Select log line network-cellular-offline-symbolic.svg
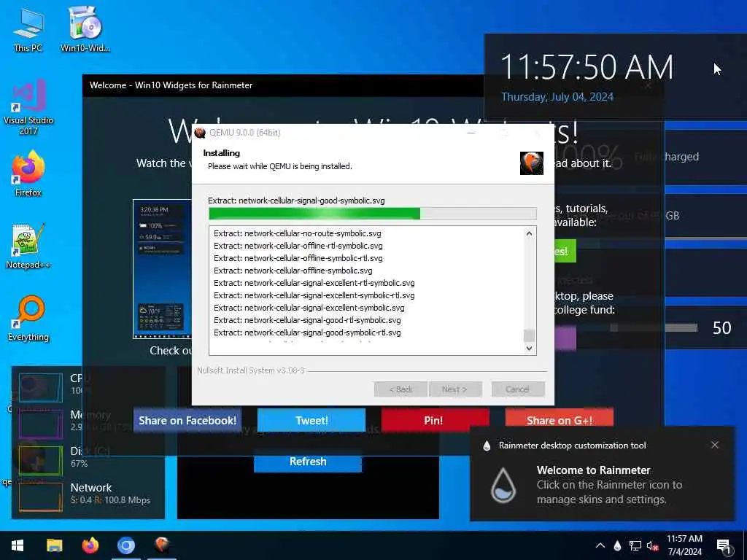Viewport: 747px width, 560px height. (293, 271)
